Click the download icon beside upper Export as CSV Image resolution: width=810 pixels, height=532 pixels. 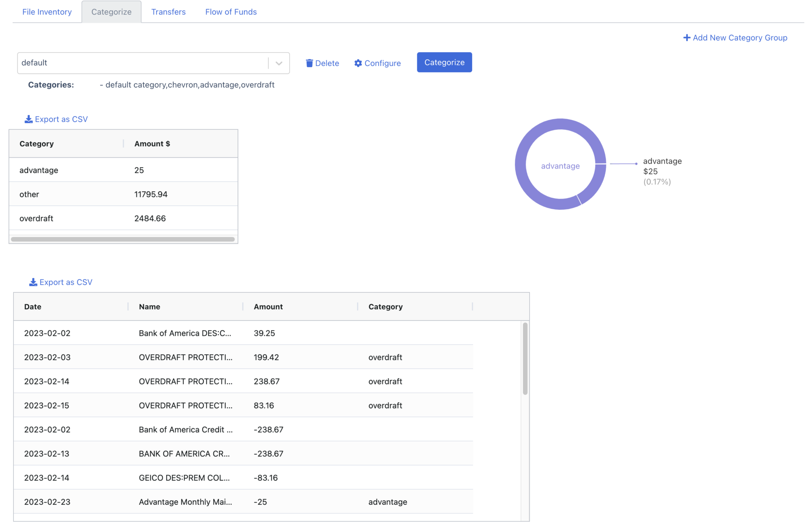(x=28, y=119)
